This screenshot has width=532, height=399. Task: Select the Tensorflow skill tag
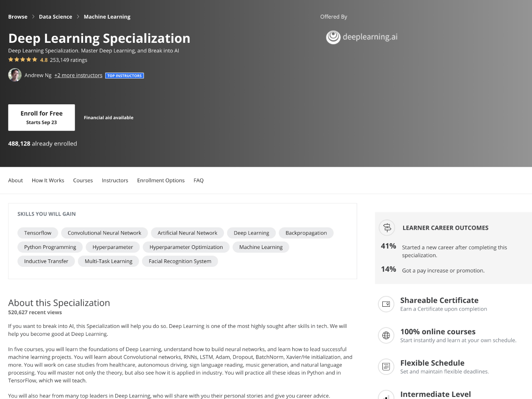pyautogui.click(x=38, y=233)
